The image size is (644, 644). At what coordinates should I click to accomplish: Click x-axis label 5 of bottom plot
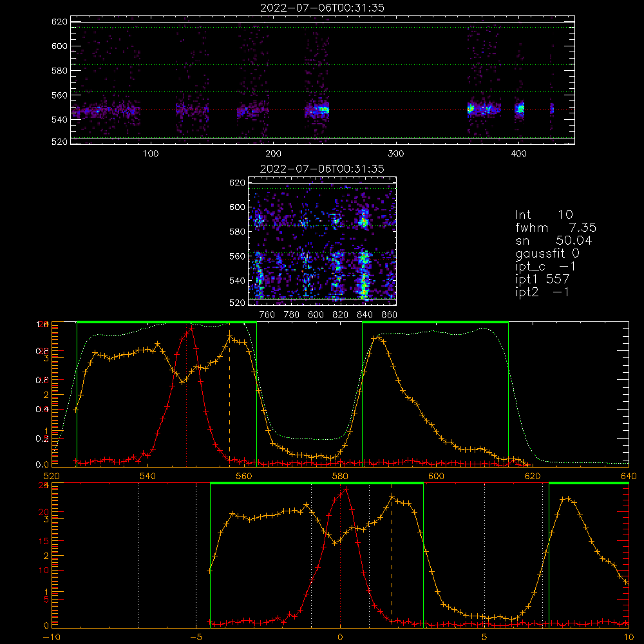[485, 638]
